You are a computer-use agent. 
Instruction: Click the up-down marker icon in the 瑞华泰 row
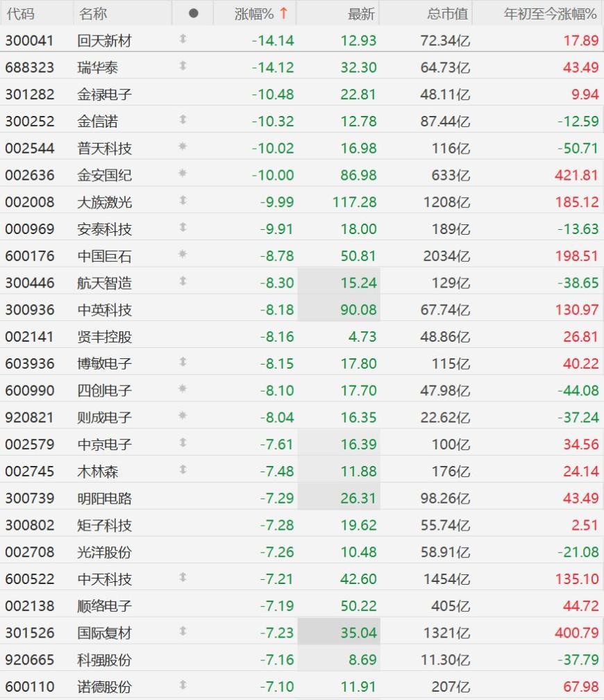coord(183,65)
